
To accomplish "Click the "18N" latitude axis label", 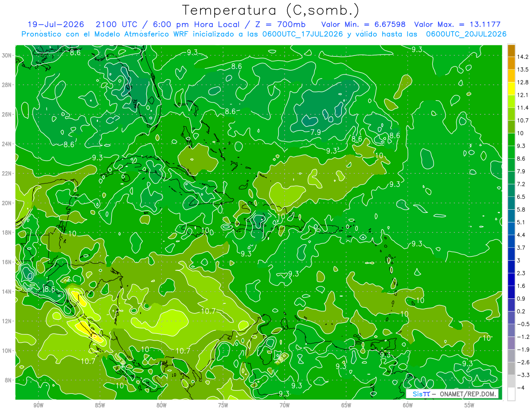I will 8,233.
